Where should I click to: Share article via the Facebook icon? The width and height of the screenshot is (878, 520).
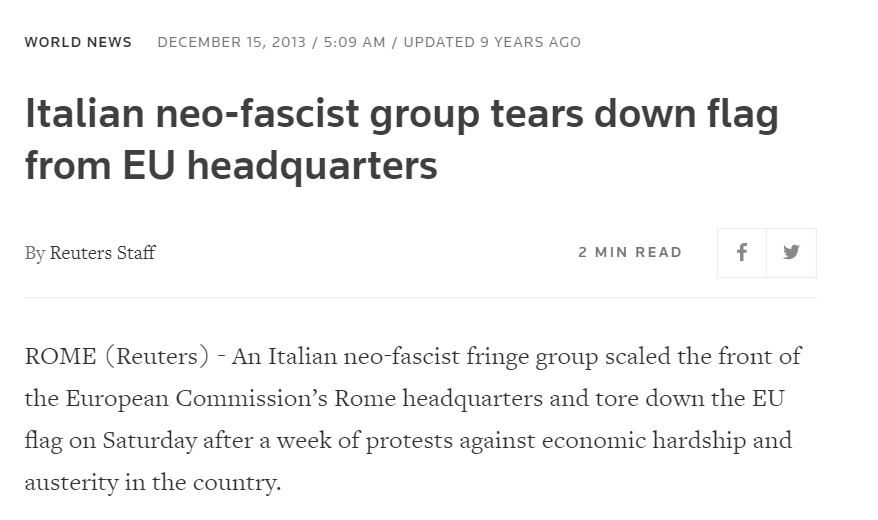coord(742,252)
